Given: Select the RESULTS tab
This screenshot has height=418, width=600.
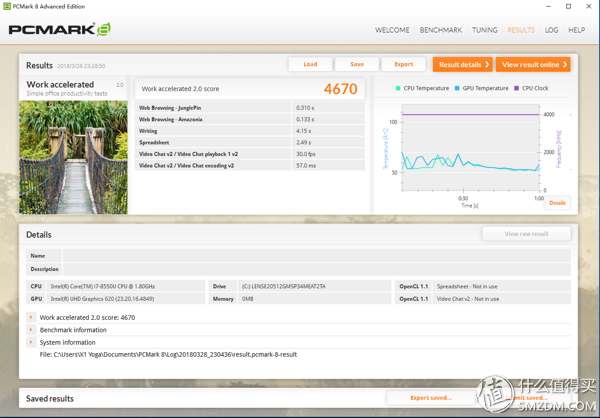Looking at the screenshot, I should (x=521, y=30).
